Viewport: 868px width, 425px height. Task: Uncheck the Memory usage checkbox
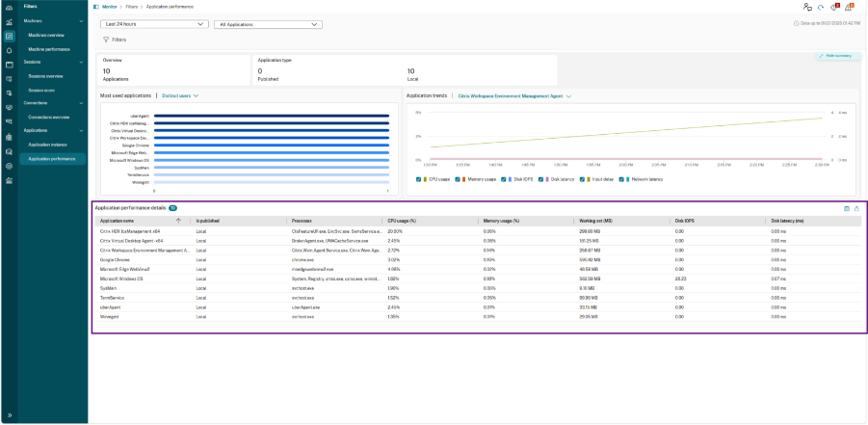pyautogui.click(x=458, y=179)
